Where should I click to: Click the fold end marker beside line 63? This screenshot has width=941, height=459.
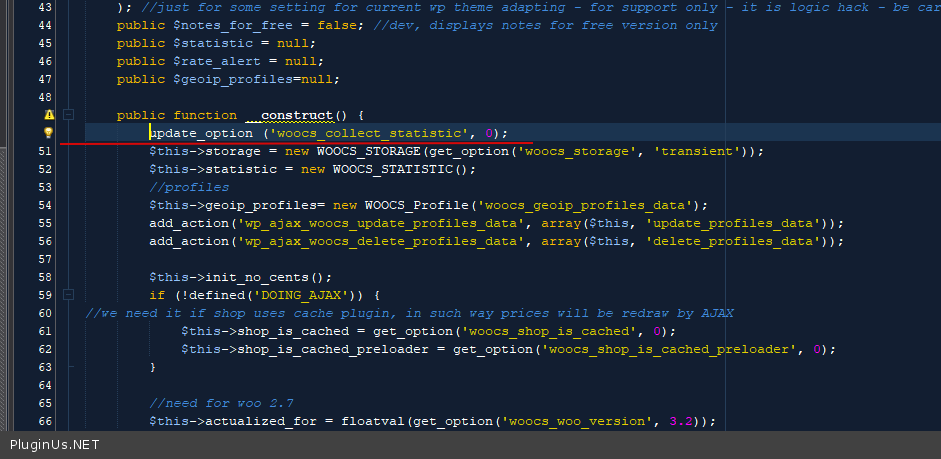pos(70,366)
